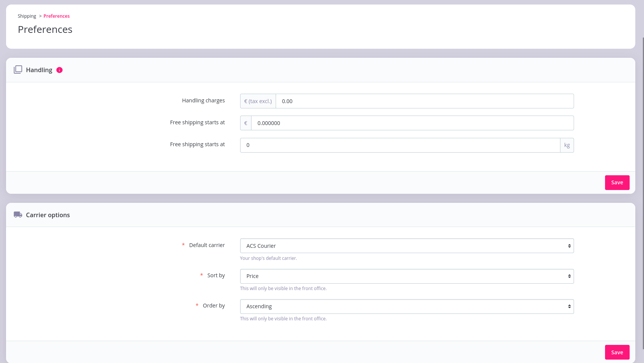Click the euro symbol prefix of free shipping
Viewport: 644px width, 363px height.
pyautogui.click(x=246, y=123)
